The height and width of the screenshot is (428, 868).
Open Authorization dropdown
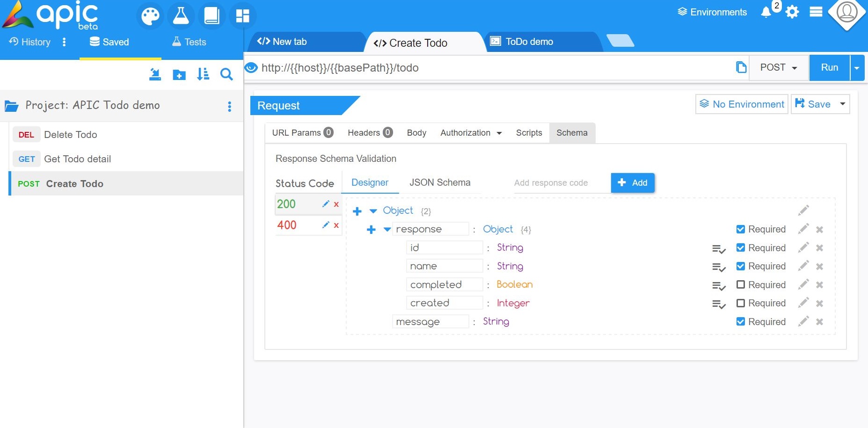tap(471, 133)
